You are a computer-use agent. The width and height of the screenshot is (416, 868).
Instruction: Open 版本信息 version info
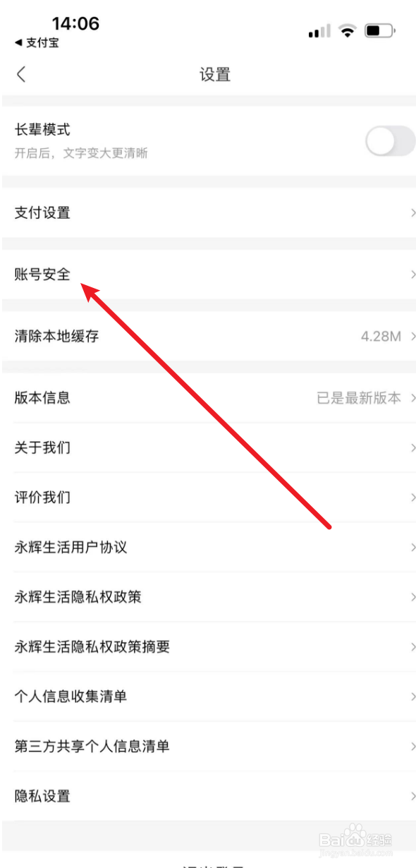pyautogui.click(x=208, y=398)
